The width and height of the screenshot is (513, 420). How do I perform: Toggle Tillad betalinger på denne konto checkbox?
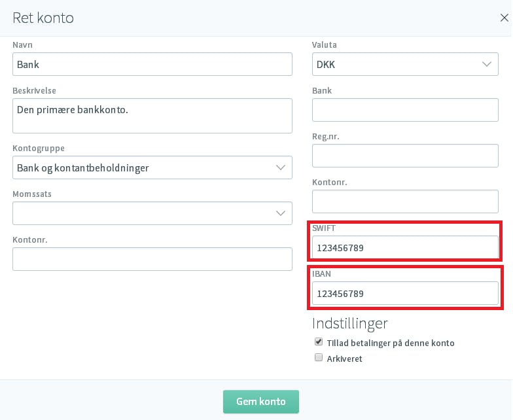tap(318, 341)
